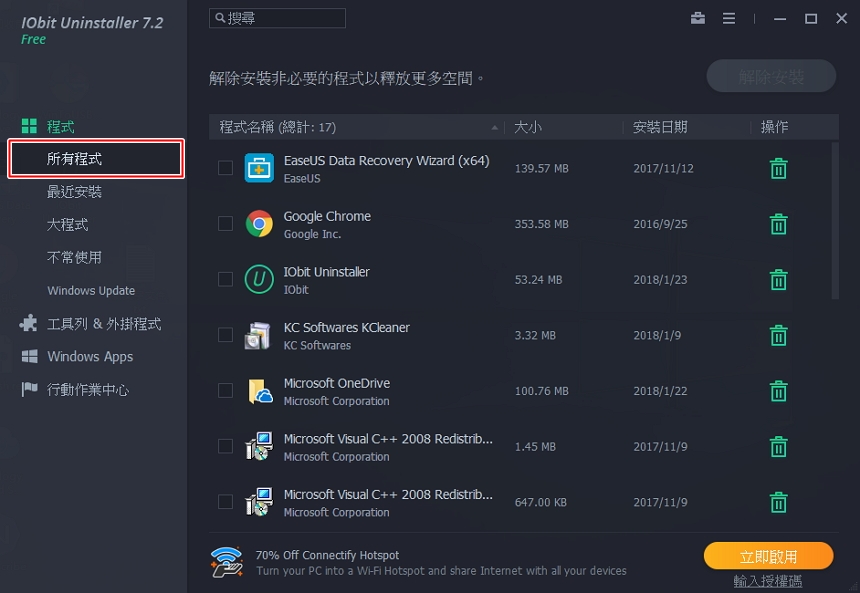Click the trash icon for IObit Uninstaller
Viewport: 860px width, 593px height.
[778, 280]
